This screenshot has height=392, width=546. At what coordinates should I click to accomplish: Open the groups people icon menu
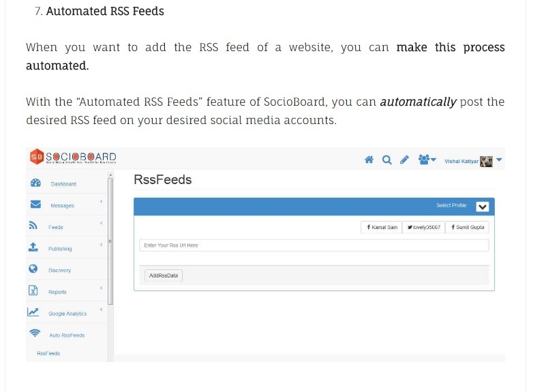[427, 160]
